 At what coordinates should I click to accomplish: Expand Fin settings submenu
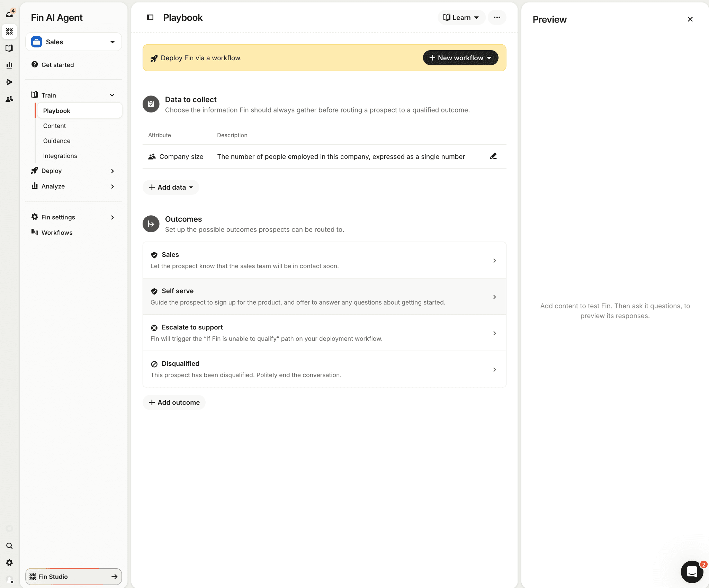[x=73, y=217]
